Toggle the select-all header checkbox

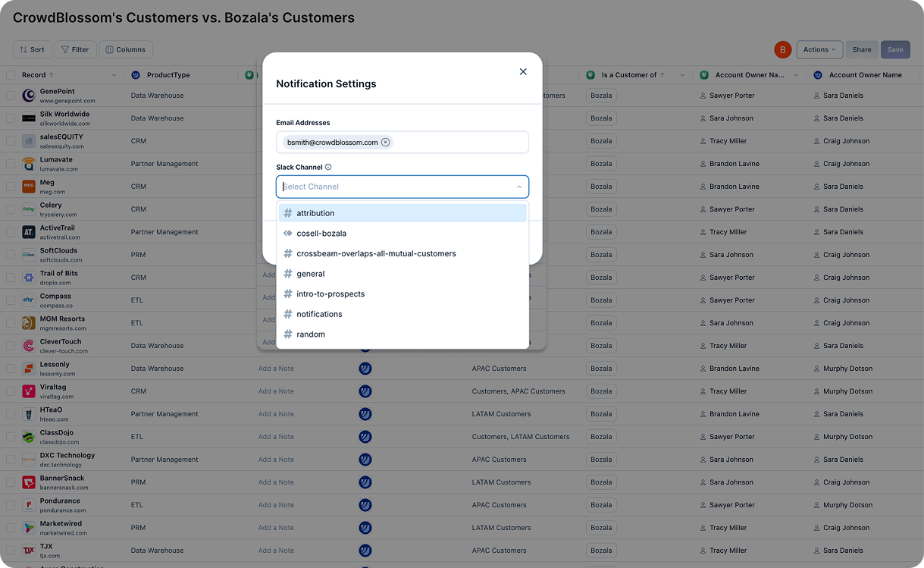tap(11, 75)
